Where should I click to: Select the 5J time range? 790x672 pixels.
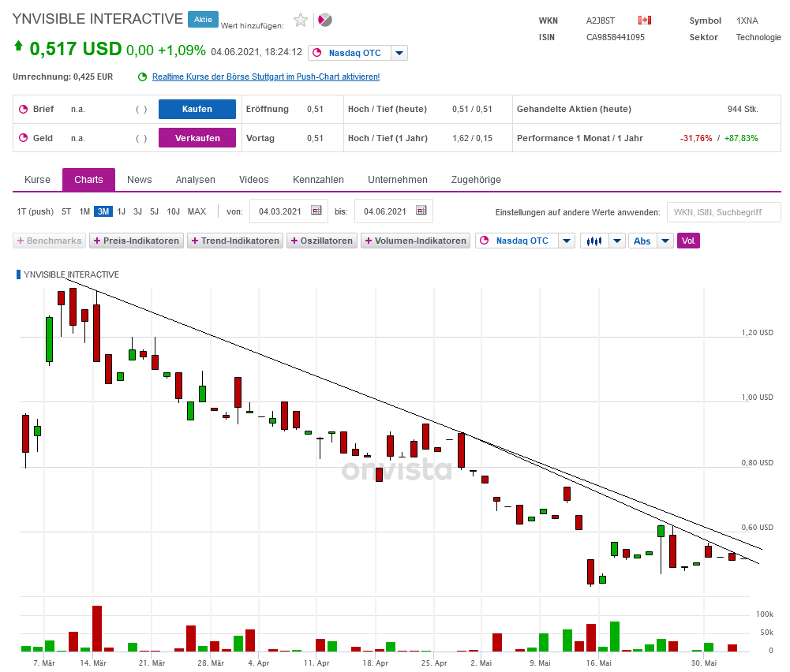click(x=154, y=211)
